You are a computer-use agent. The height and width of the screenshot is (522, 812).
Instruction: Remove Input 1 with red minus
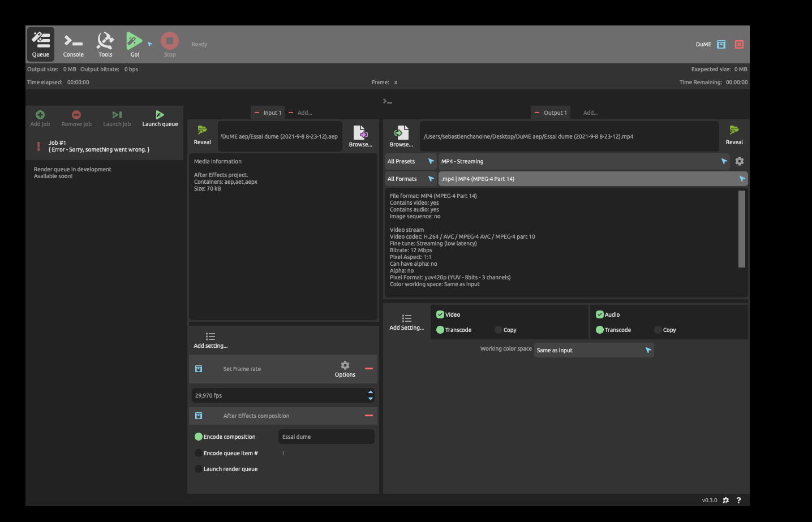(256, 113)
